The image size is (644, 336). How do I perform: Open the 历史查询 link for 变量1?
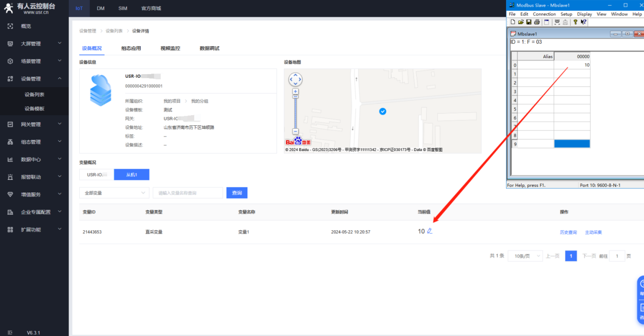568,232
